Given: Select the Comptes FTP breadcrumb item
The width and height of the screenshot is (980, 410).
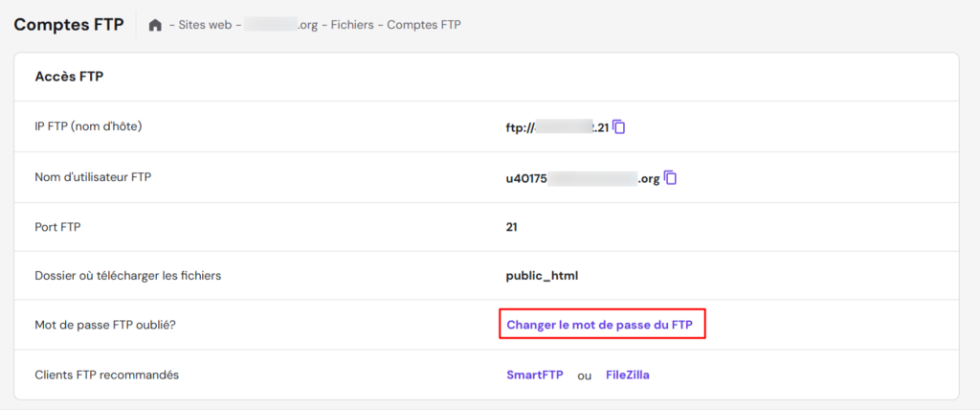Looking at the screenshot, I should tap(424, 25).
